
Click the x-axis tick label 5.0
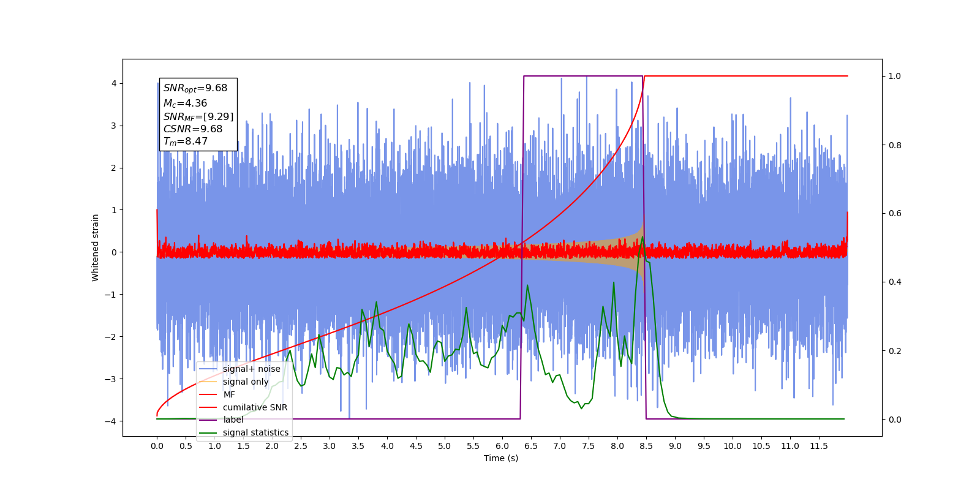tap(445, 446)
